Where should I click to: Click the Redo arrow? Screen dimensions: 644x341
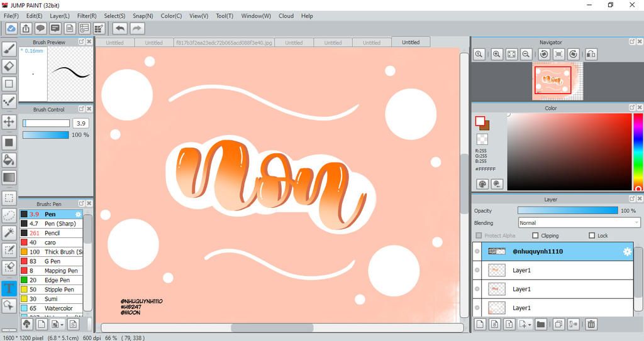tap(137, 28)
